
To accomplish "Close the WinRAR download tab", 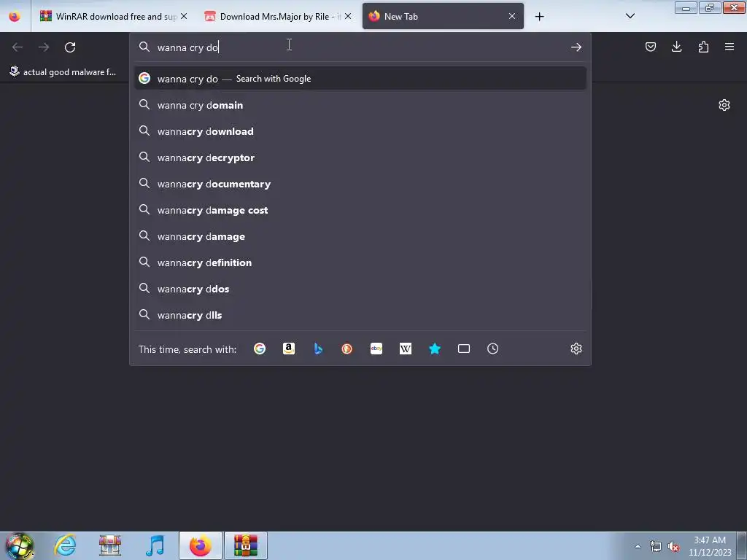I will 184,16.
